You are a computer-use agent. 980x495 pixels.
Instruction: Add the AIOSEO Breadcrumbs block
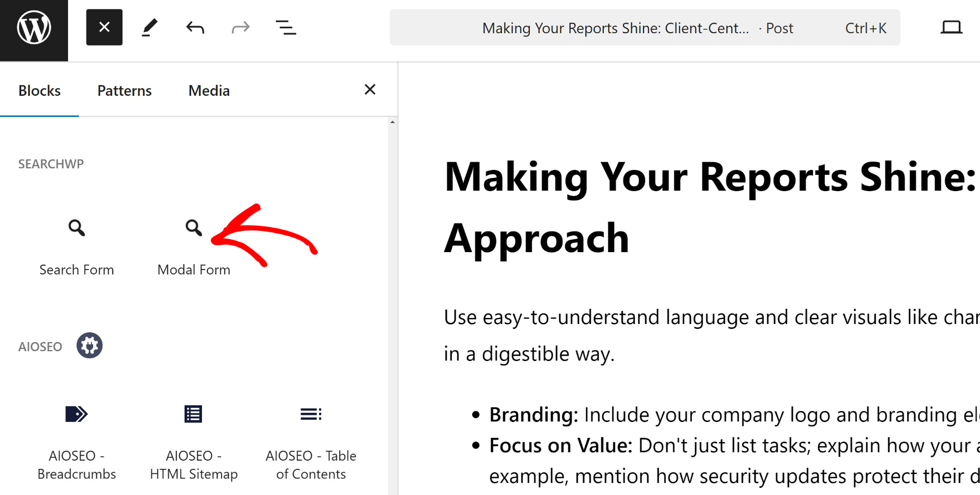[77, 441]
